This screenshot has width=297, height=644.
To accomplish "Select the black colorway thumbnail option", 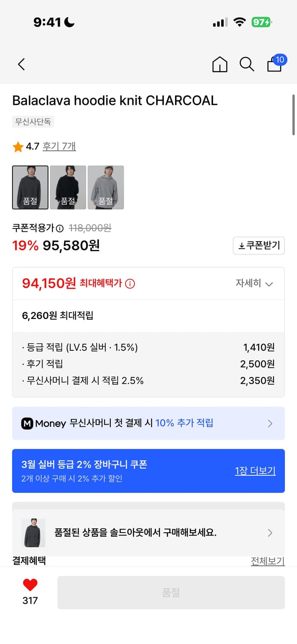I will pyautogui.click(x=68, y=187).
